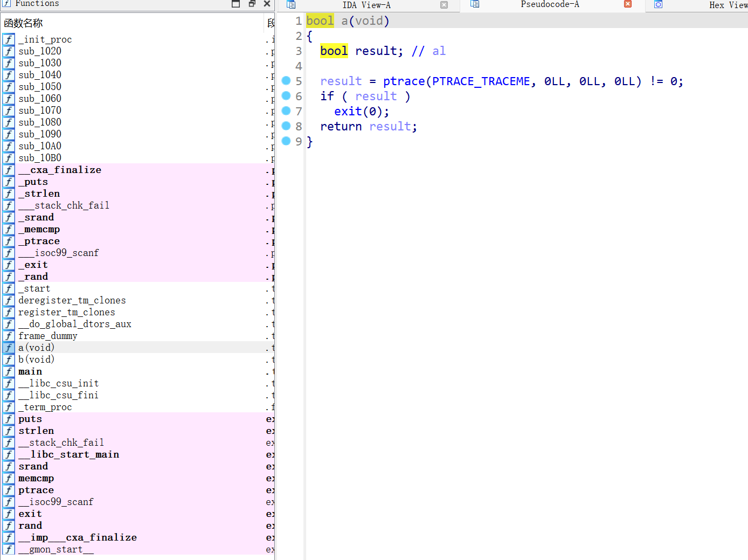This screenshot has height=560, width=748.
Task: Toggle breakpoint dot on line 5
Action: point(286,81)
